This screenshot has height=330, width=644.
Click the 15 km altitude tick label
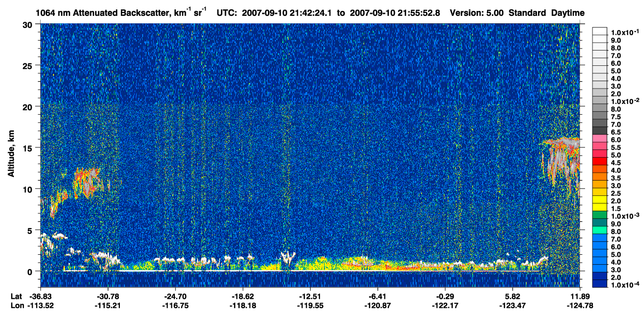tap(29, 147)
